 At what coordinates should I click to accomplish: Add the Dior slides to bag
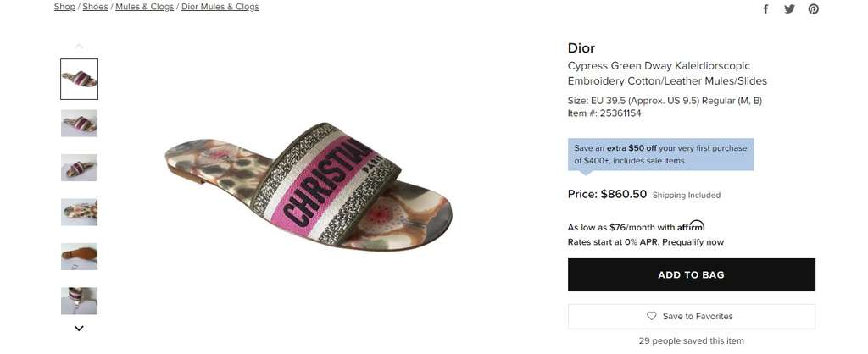pos(692,274)
